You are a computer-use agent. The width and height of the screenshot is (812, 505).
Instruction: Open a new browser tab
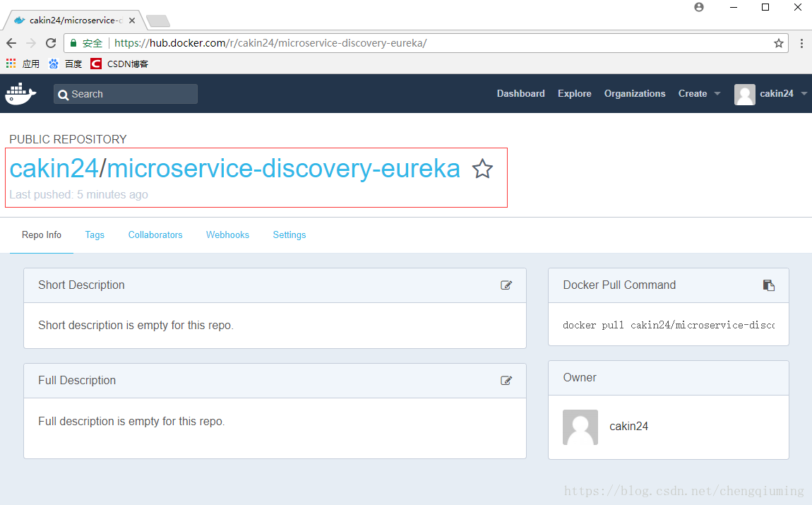tap(158, 20)
